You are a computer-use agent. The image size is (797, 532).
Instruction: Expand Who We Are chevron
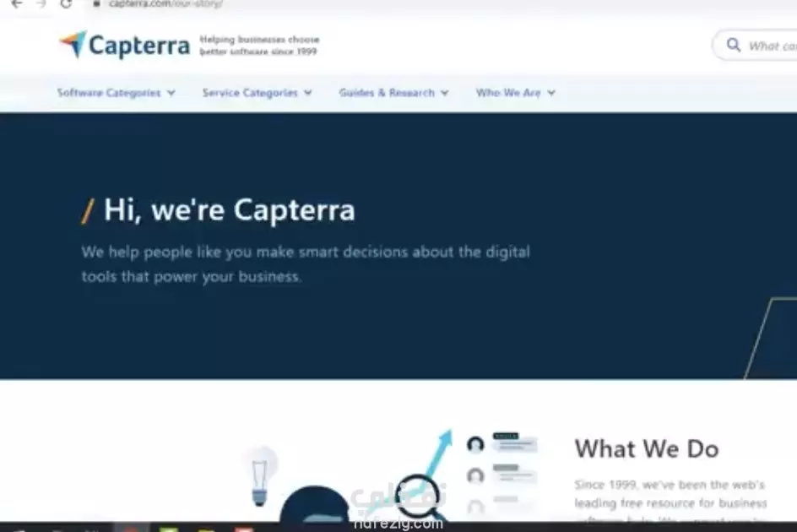551,93
